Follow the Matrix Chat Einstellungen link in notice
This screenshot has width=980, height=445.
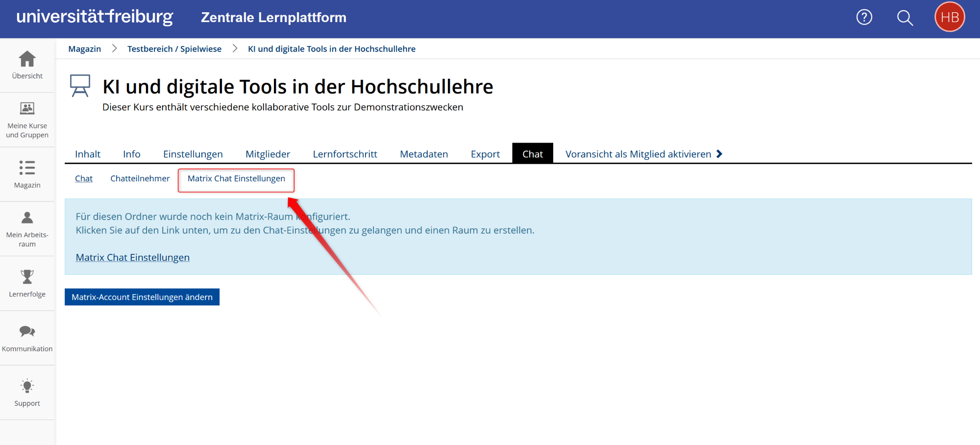pos(132,257)
